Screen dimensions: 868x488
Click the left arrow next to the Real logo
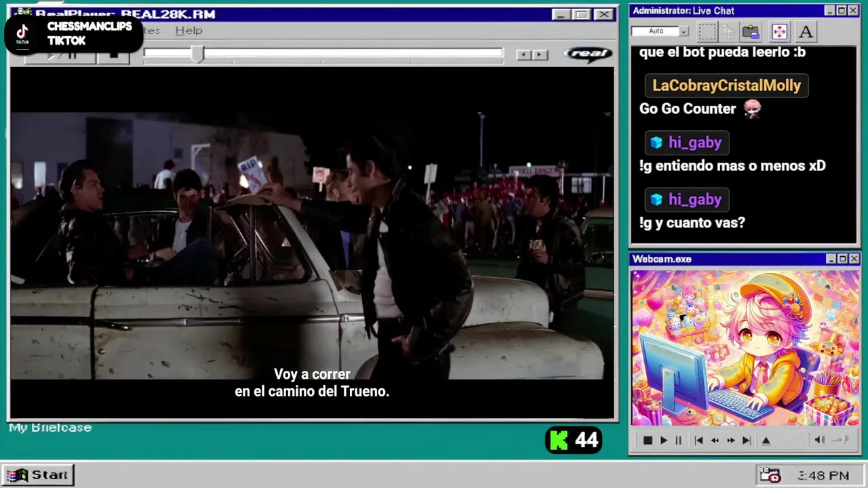point(524,54)
